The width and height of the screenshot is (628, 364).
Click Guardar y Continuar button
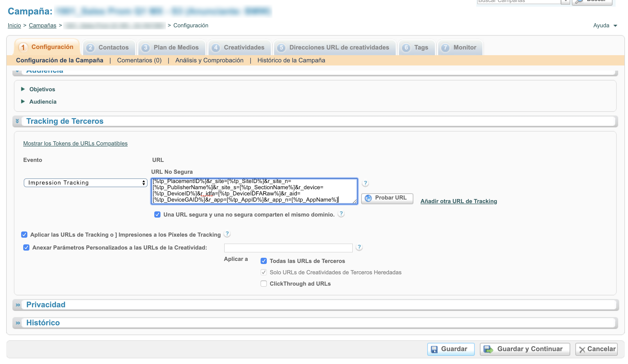pyautogui.click(x=525, y=349)
